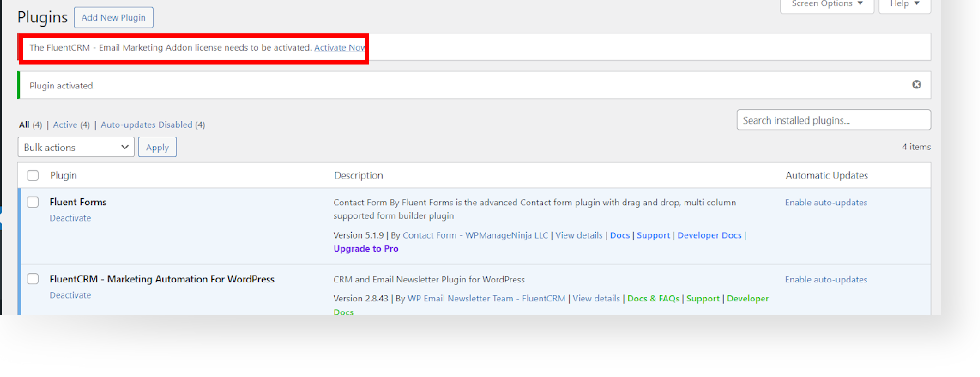
Task: Open Fluent Forms Support link
Action: coord(653,235)
